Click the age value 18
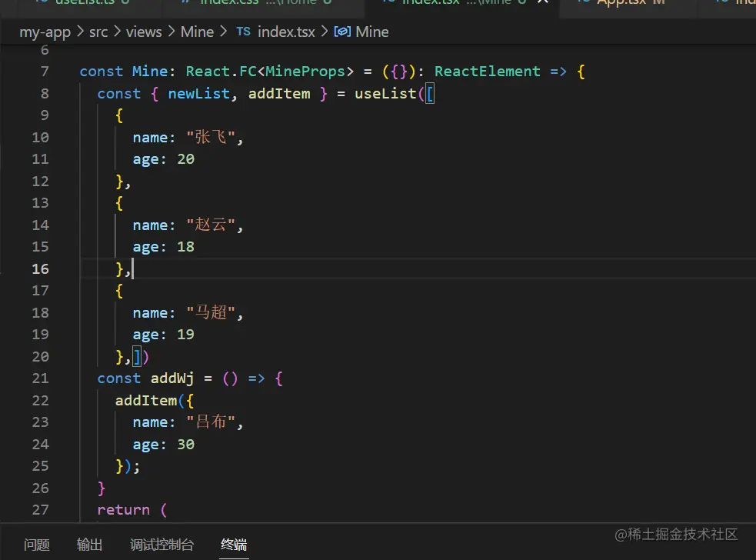756x560 pixels. [185, 247]
